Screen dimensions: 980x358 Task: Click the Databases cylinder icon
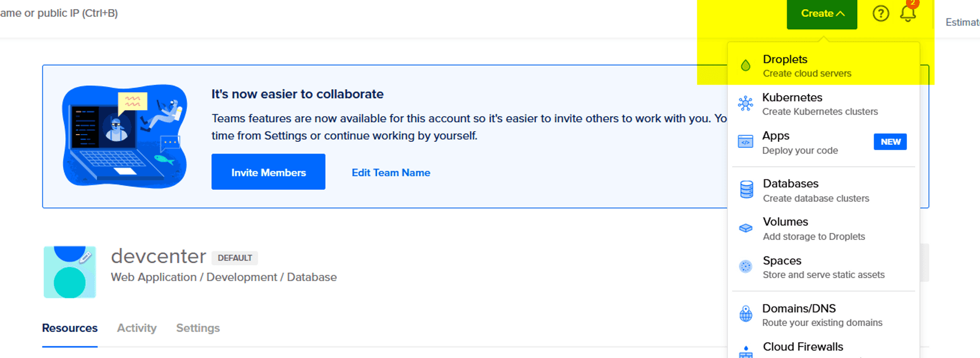coord(746,190)
